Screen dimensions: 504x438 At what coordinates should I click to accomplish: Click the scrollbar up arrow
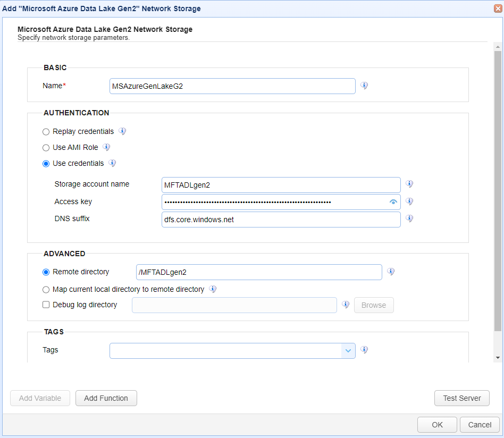(498, 47)
